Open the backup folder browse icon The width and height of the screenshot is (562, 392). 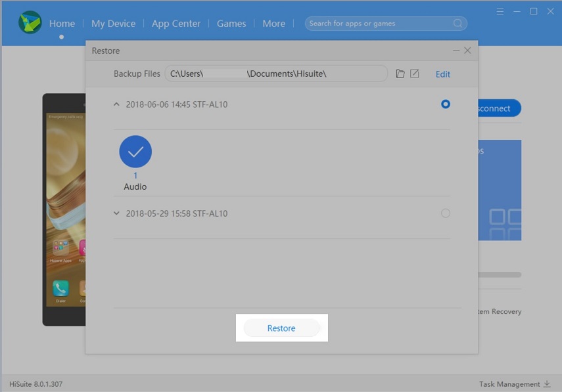point(400,74)
